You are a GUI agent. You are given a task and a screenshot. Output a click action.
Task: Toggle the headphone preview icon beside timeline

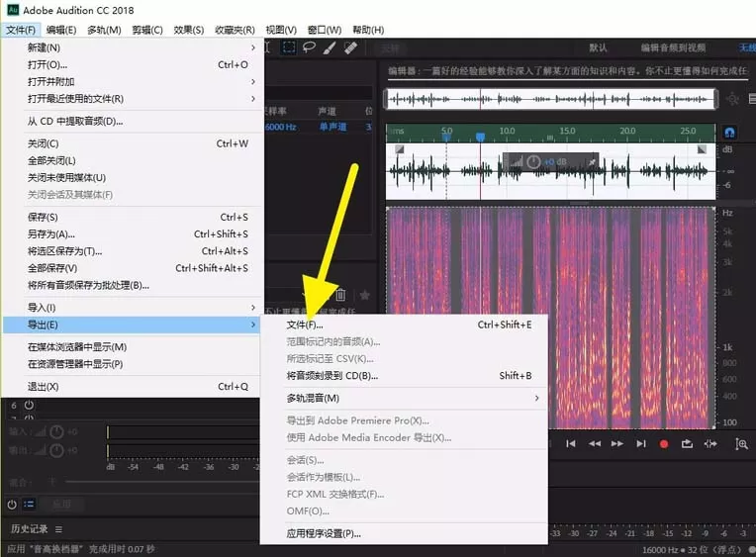pos(729,133)
